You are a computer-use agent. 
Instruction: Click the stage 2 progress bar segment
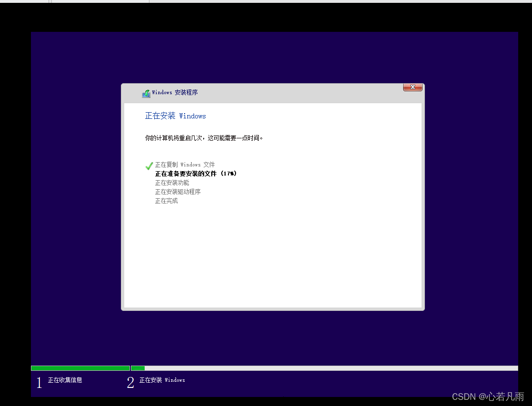tap(325, 368)
